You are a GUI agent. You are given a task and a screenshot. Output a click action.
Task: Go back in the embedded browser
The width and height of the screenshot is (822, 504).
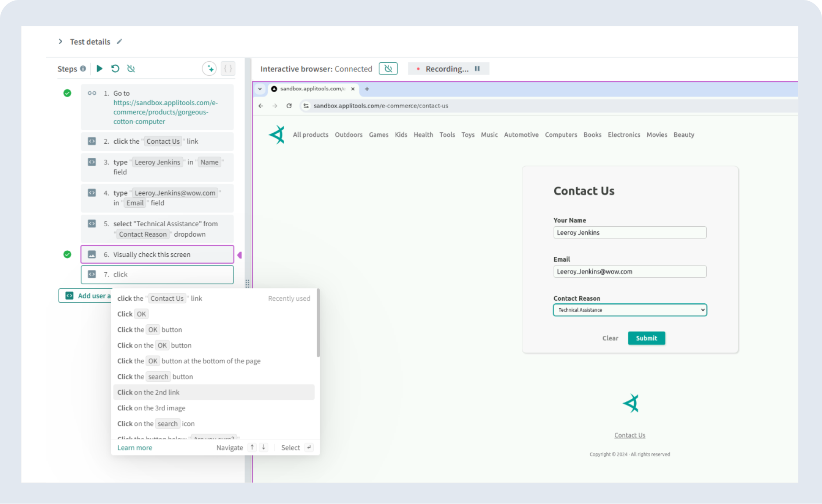tap(261, 106)
